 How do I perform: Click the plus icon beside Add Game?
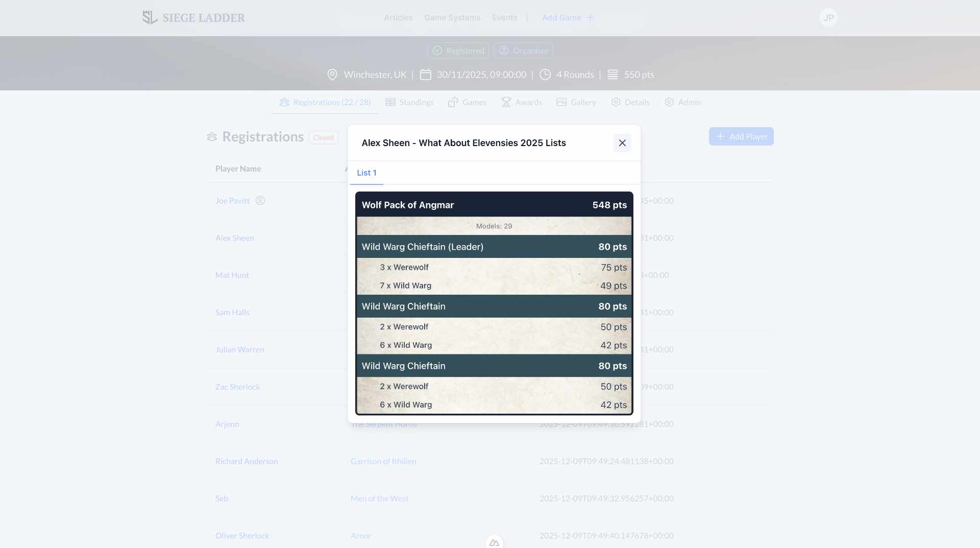pos(590,17)
